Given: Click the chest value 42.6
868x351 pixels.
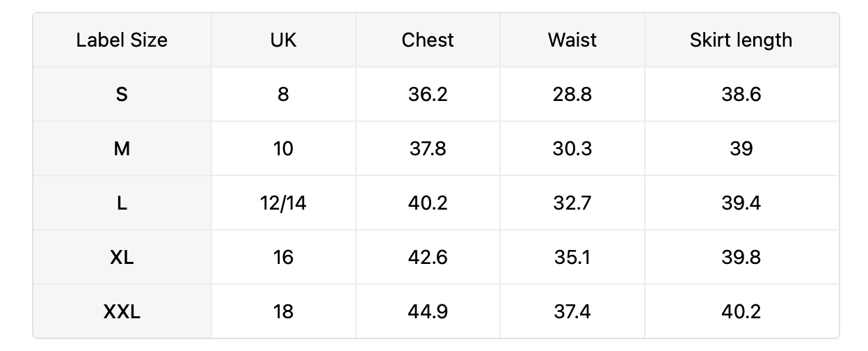Looking at the screenshot, I should click(x=428, y=257).
